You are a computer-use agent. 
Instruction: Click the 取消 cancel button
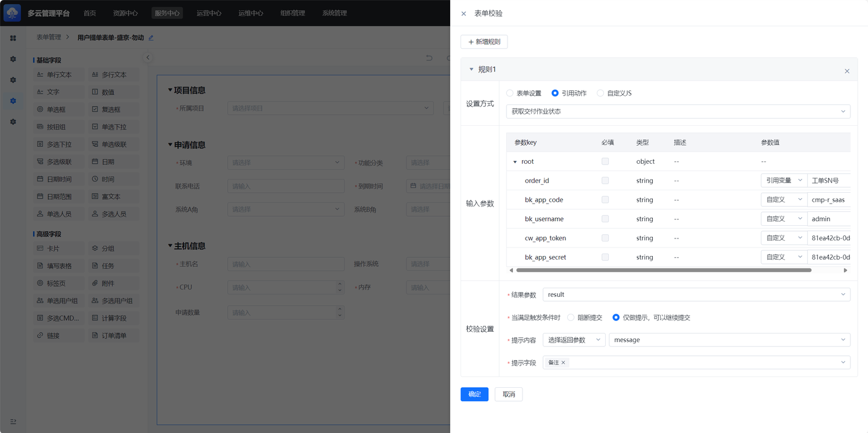tap(509, 394)
